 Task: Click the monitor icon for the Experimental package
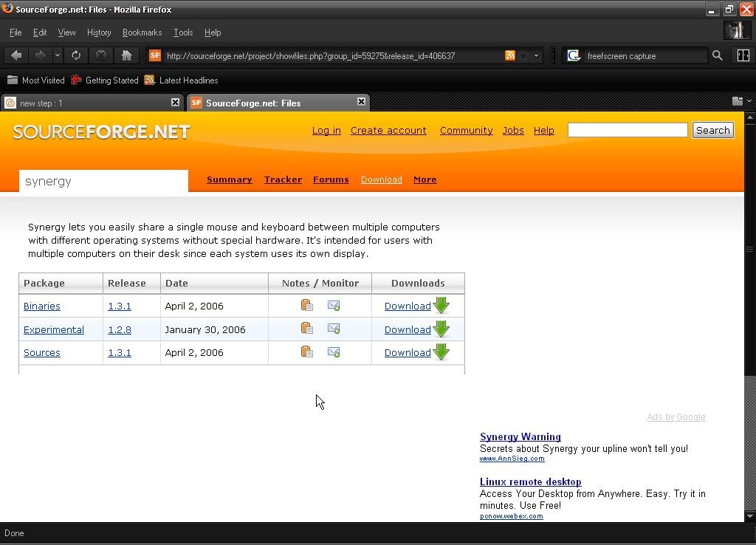coord(333,329)
